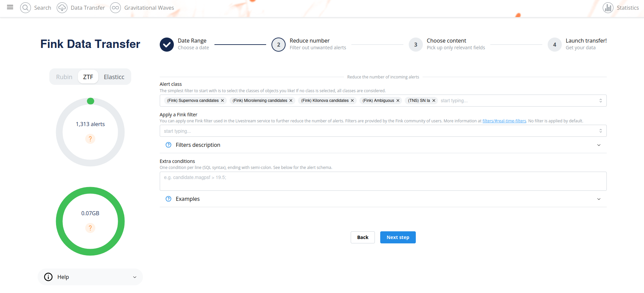The height and width of the screenshot is (293, 644).
Task: Select the ZTF survey toggle
Action: click(x=88, y=77)
